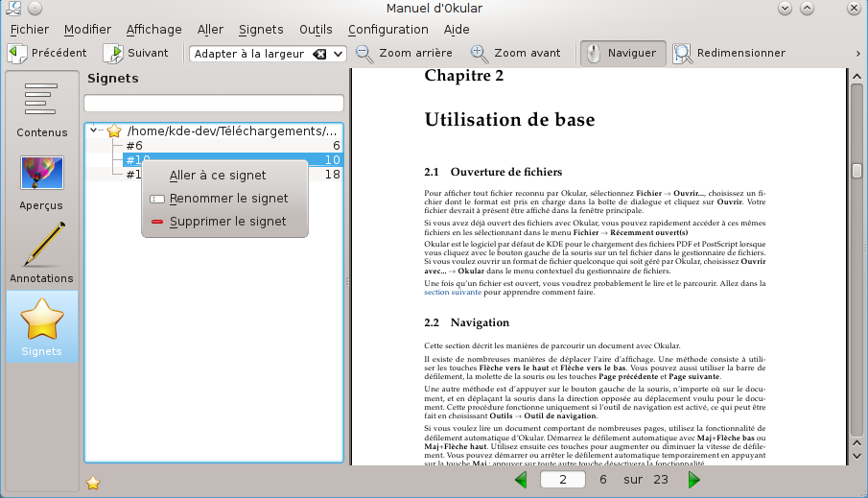Show the Aperçus thumbnails panel
Viewport: 868px width, 498px height.
[x=42, y=182]
